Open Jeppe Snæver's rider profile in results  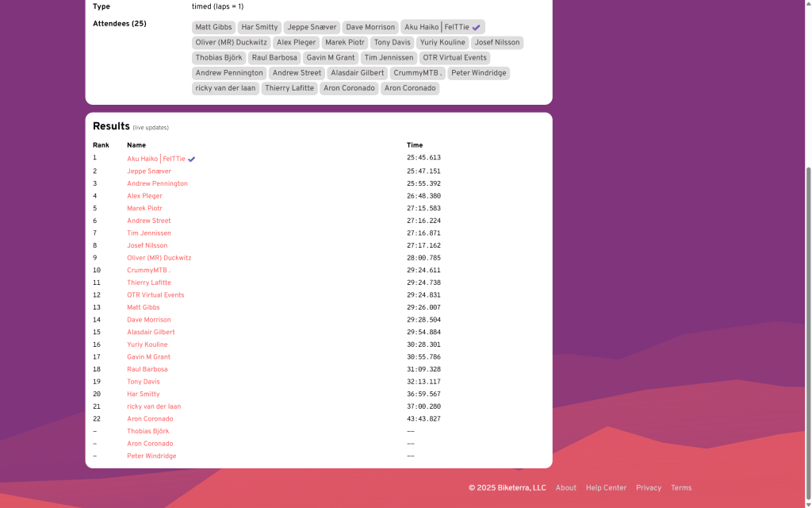click(x=149, y=171)
